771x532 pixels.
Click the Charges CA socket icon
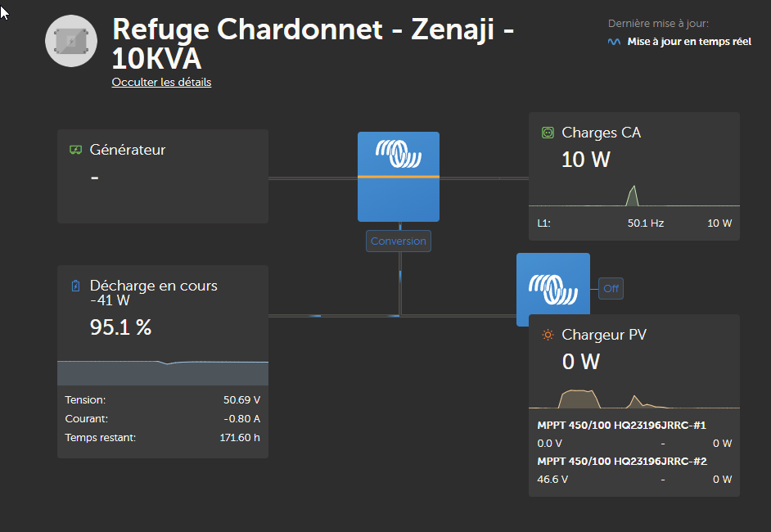click(x=548, y=133)
